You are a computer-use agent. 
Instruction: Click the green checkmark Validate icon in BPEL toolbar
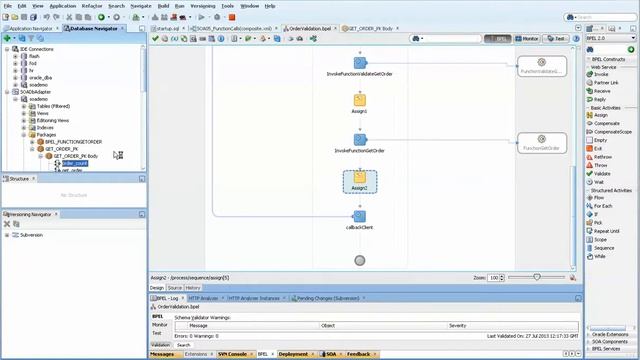[155, 39]
